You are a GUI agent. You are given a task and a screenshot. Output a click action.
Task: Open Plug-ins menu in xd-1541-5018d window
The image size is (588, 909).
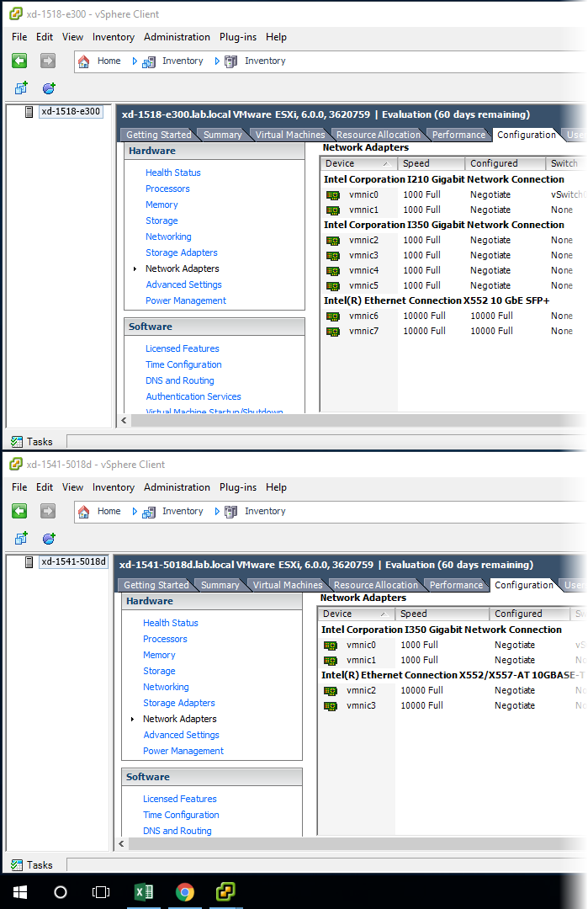[x=237, y=487]
